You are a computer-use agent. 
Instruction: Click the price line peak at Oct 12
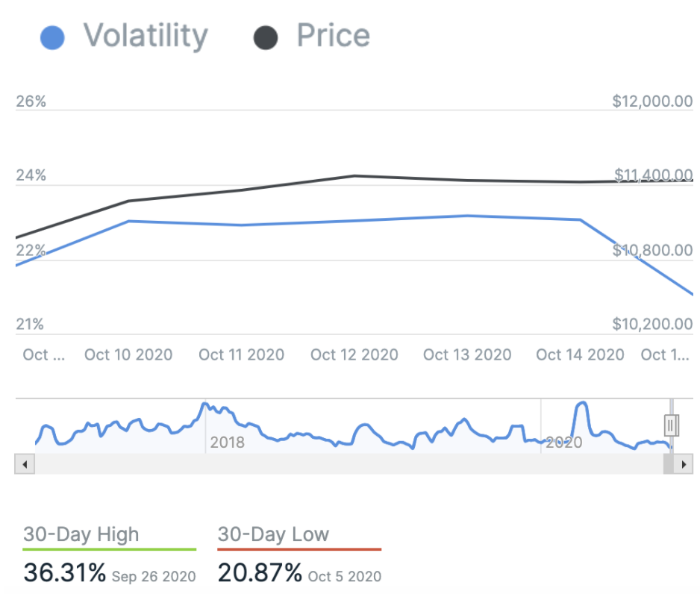[354, 176]
